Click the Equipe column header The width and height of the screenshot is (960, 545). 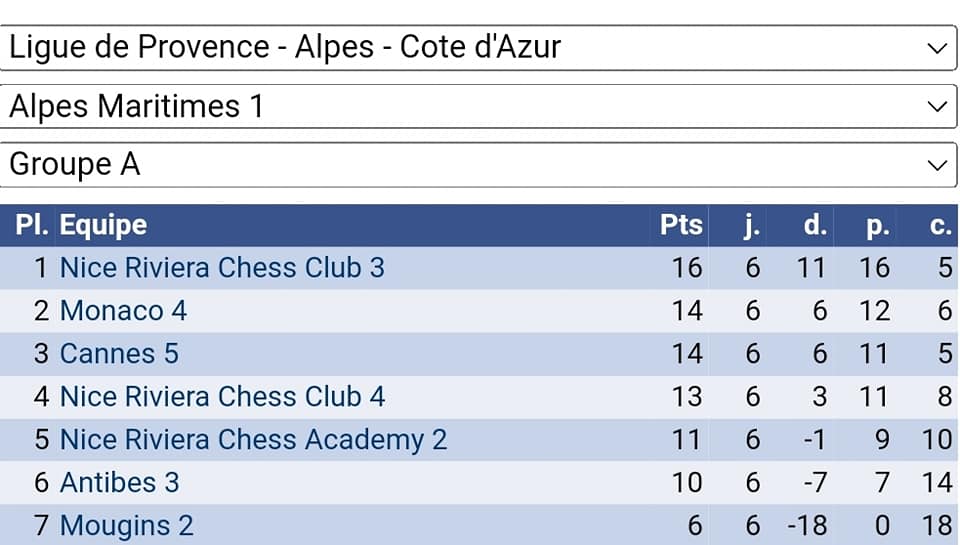click(103, 226)
